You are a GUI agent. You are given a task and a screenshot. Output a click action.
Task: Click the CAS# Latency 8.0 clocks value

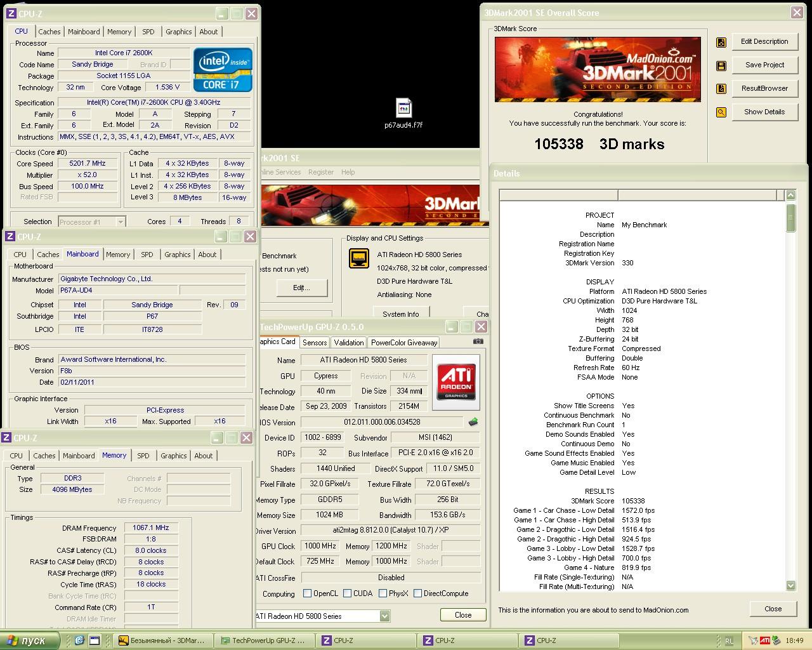tap(151, 550)
